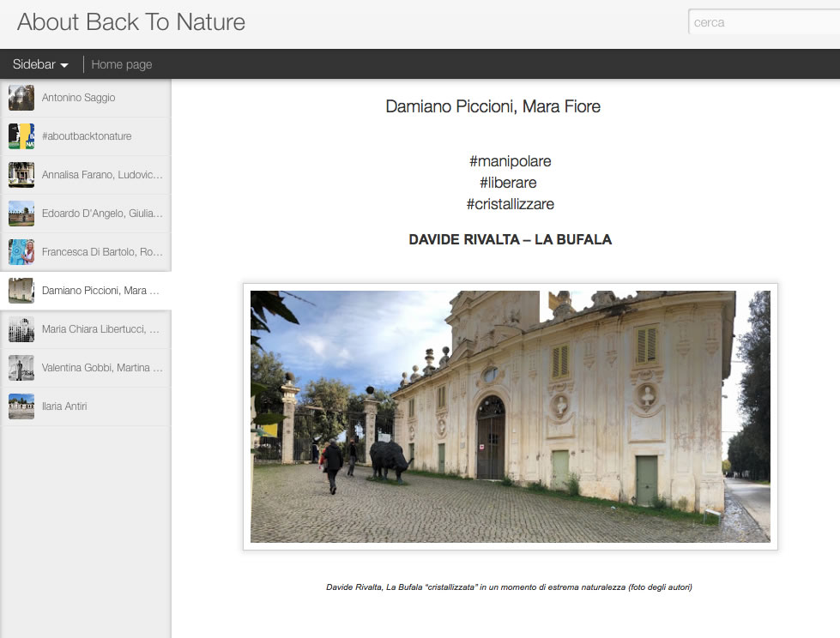The image size is (840, 638).
Task: Click the Damiano Piccioni, Mara Fiore post heading
Action: 493,107
